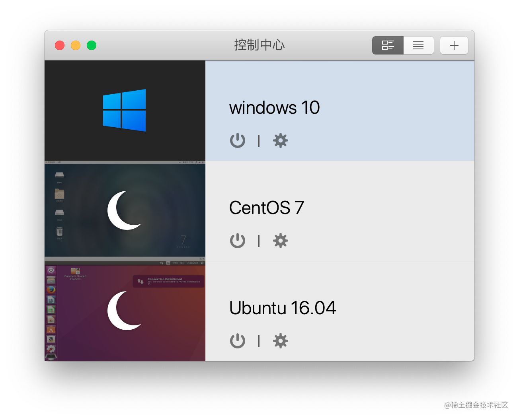Select the Ubuntu 16.04 suspended thumbnail
Viewport: 519px width, 420px height.
pyautogui.click(x=125, y=311)
